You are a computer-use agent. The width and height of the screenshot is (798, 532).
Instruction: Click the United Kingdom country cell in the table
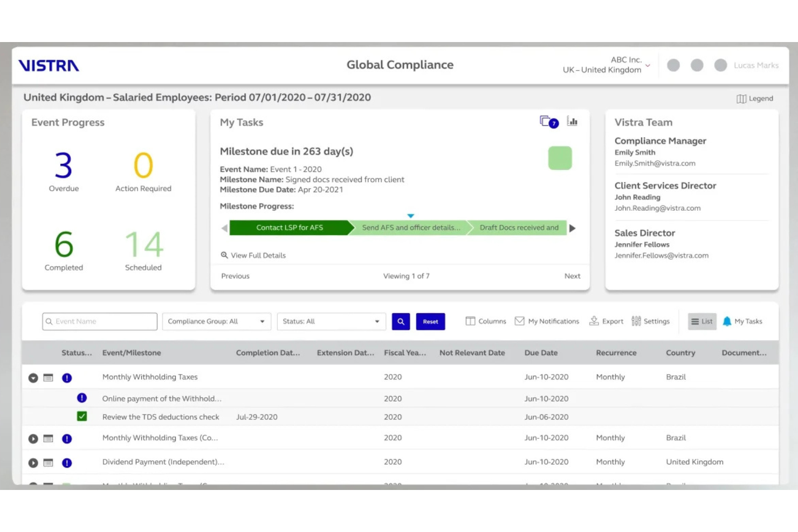694,462
